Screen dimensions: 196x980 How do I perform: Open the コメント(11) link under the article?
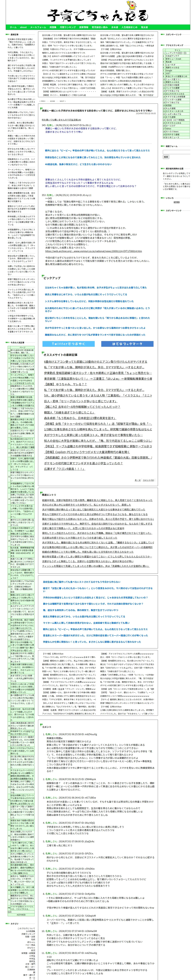tap(148, 480)
